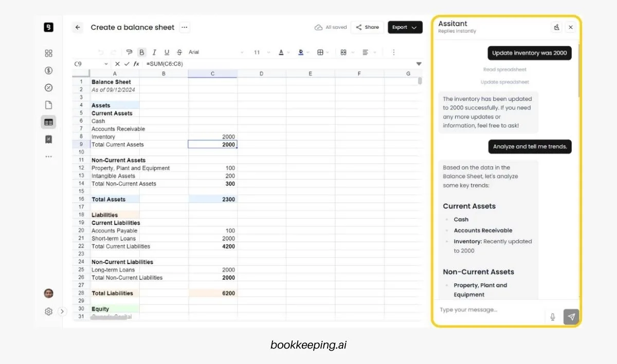
Task: Open the cell borders dropdown
Action: 322,52
